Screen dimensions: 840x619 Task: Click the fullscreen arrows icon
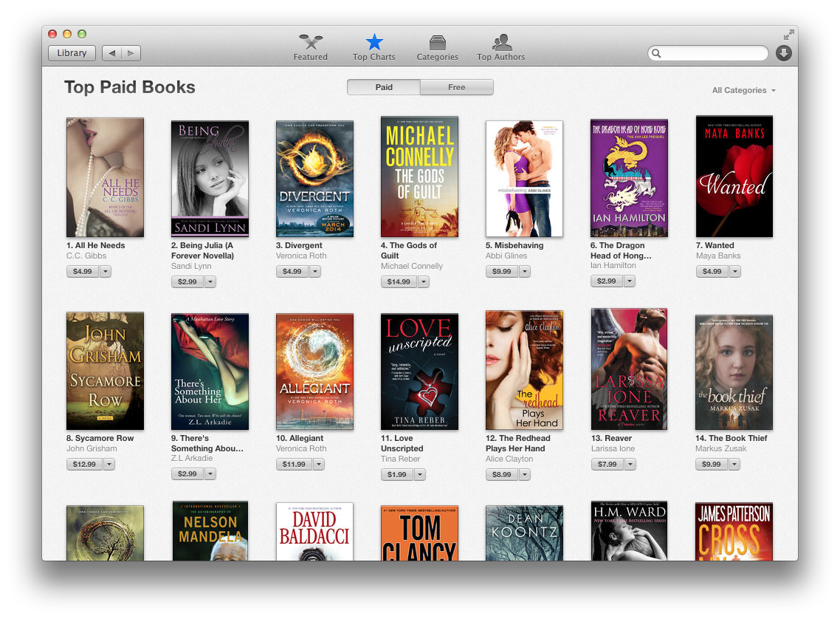point(788,35)
